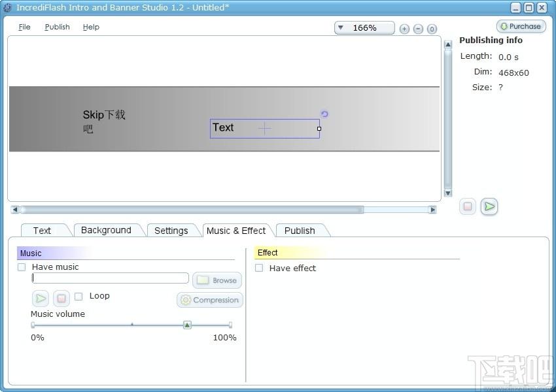Screen dimensions: 556x392
Task: Select the 'Skip下载吧' text on banner
Action: (104, 122)
